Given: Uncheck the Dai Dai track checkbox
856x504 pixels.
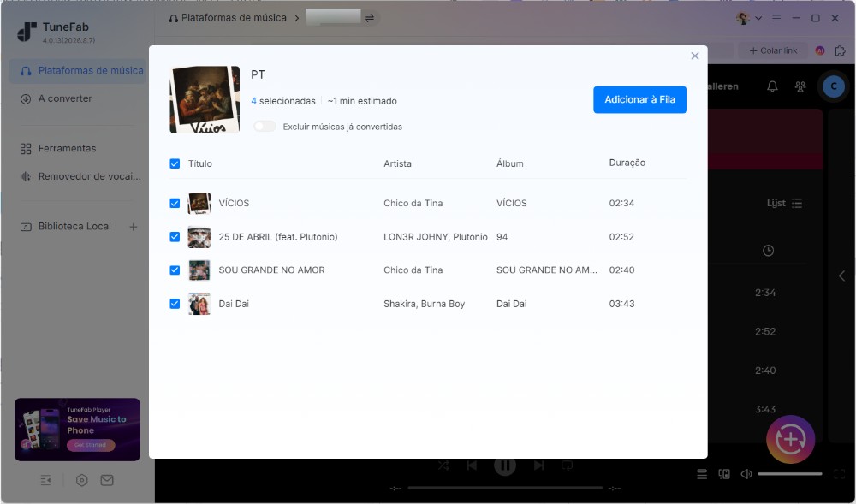Looking at the screenshot, I should (175, 304).
